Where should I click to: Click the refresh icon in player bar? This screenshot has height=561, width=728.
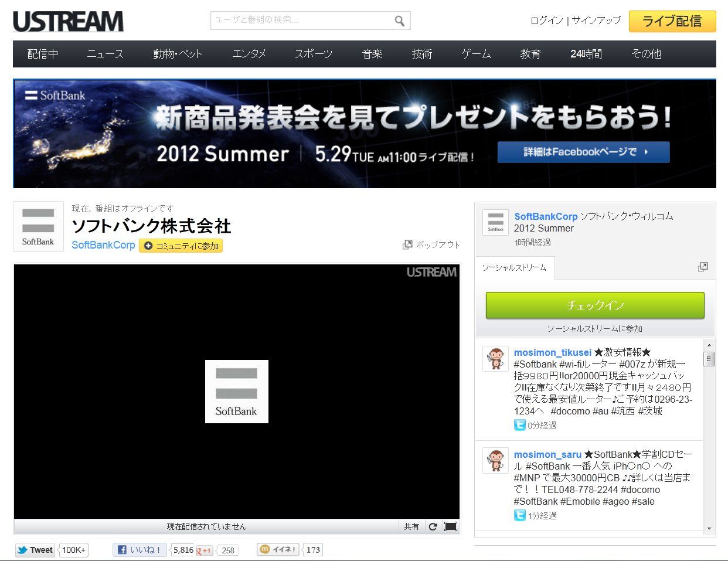point(433,526)
